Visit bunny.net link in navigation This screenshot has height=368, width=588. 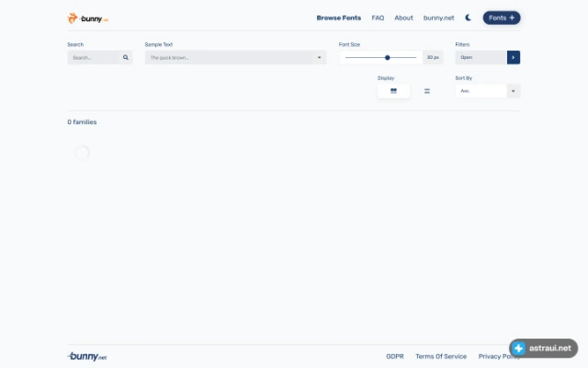439,18
